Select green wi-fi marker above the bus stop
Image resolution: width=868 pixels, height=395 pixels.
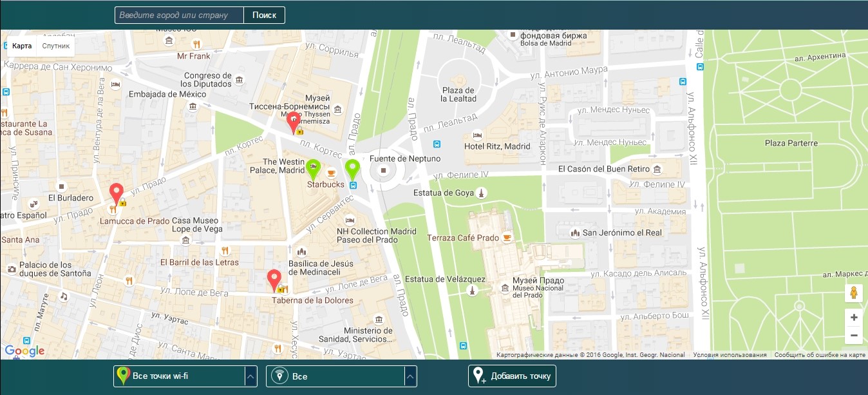(x=352, y=170)
